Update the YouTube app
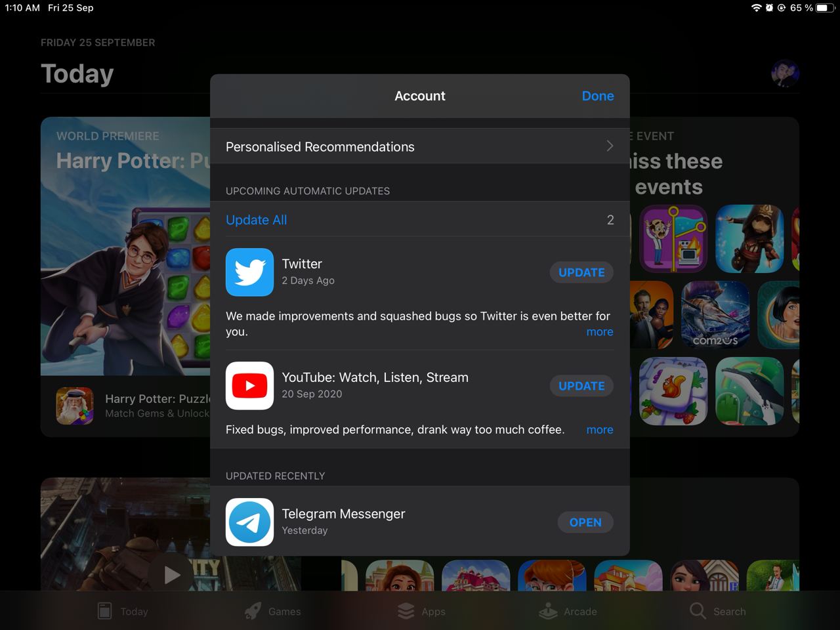 point(581,386)
